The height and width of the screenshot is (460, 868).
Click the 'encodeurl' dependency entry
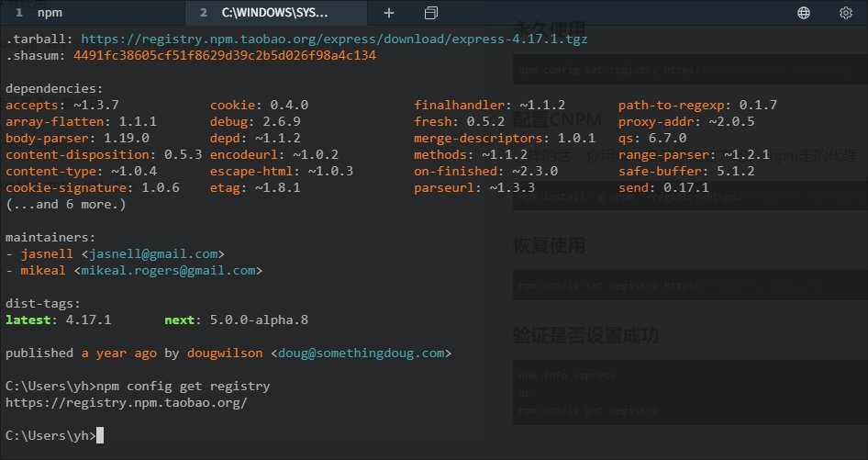(274, 154)
